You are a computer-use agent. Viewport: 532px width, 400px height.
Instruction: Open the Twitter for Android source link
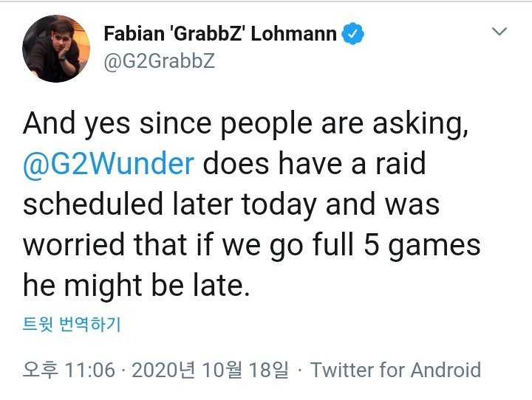click(x=395, y=370)
